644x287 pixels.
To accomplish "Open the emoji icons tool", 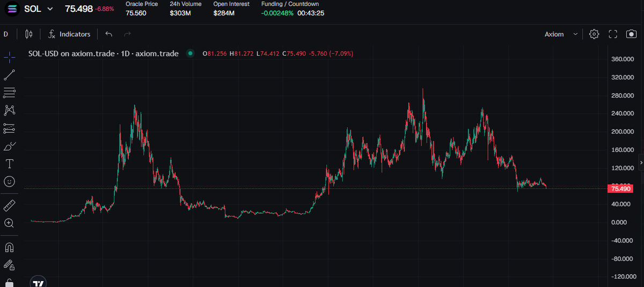I will pyautogui.click(x=9, y=181).
